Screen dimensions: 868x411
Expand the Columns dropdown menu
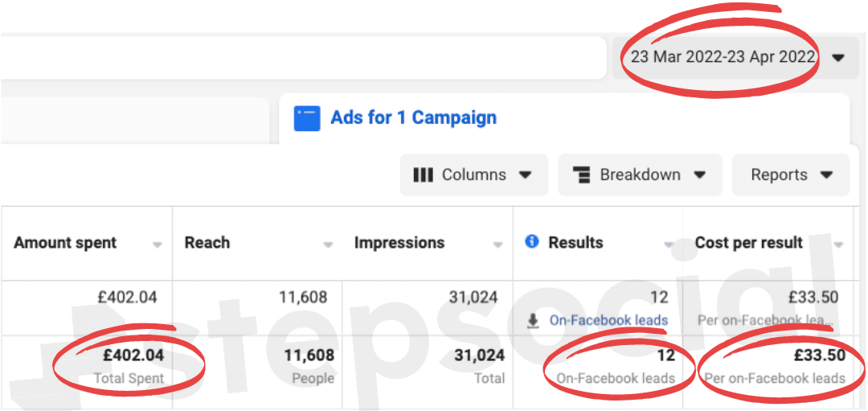coord(525,175)
